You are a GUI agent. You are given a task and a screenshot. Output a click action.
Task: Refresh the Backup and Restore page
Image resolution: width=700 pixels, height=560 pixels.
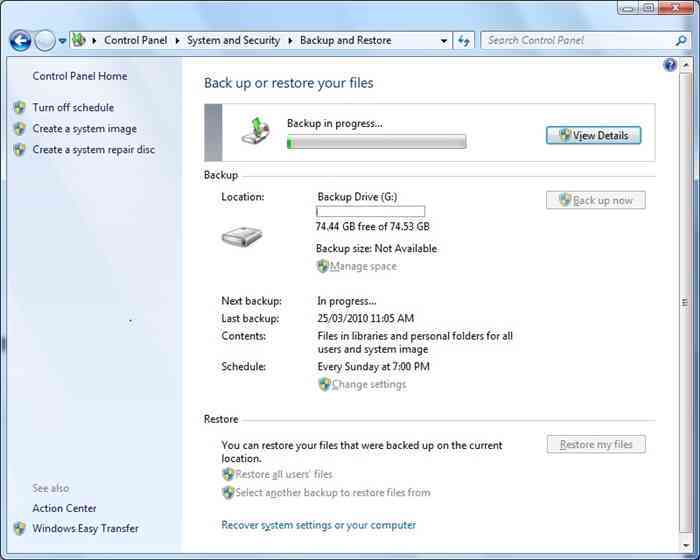[464, 41]
